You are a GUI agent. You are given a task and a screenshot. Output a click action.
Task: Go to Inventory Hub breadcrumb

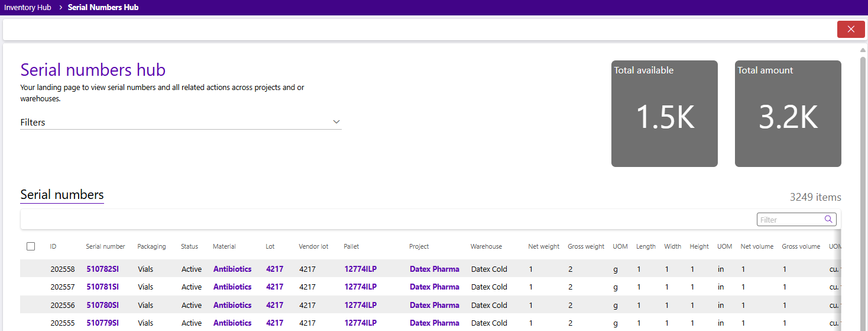pyautogui.click(x=27, y=8)
